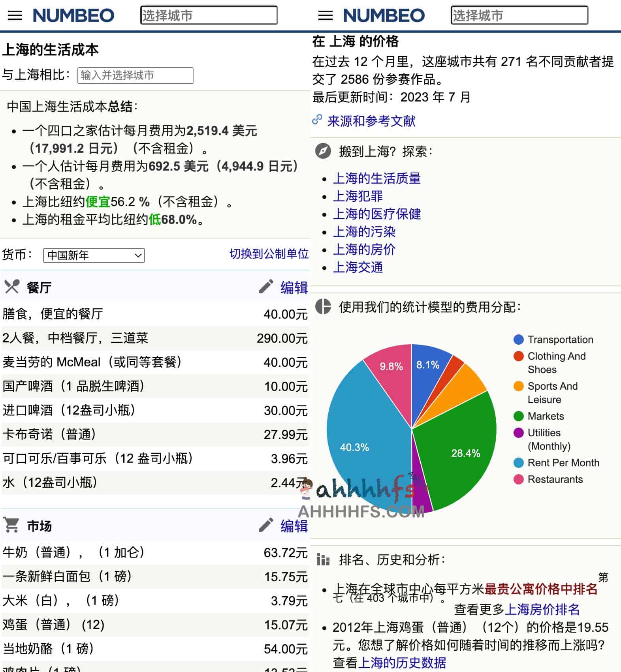
Task: Click the 最后更新时间：2023 年 7 月 text
Action: 391,97
